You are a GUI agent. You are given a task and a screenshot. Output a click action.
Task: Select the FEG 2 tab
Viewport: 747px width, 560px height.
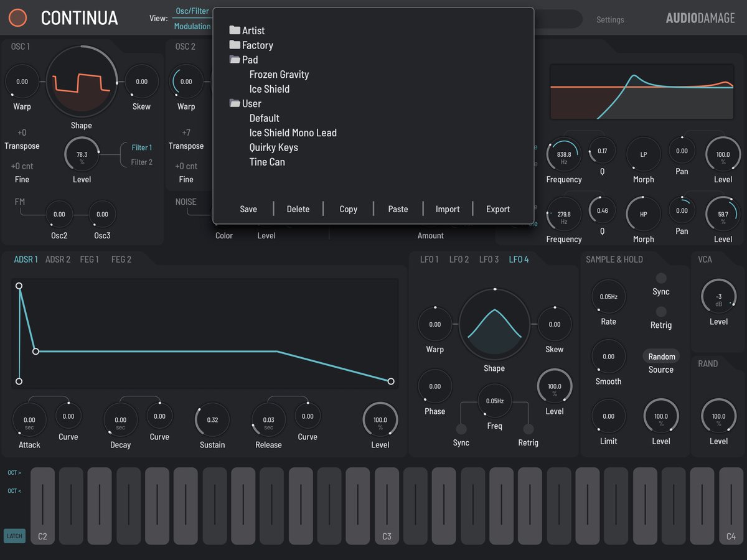[x=121, y=259]
